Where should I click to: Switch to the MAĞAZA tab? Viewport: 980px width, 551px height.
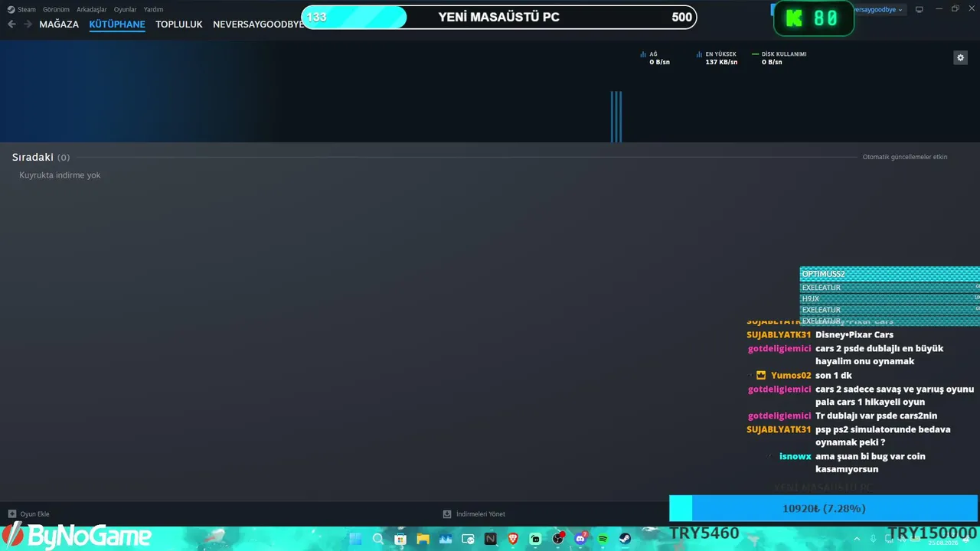coord(59,24)
